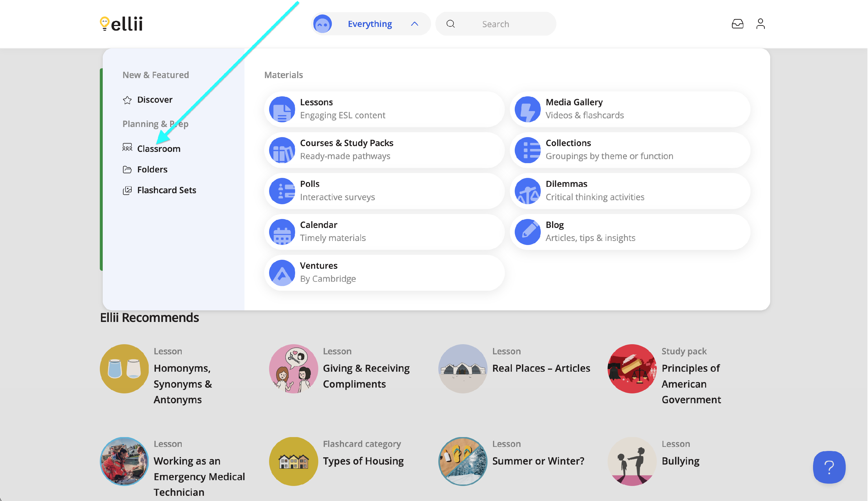Click the Ventures Cambridge icon
The image size is (868, 501).
282,272
